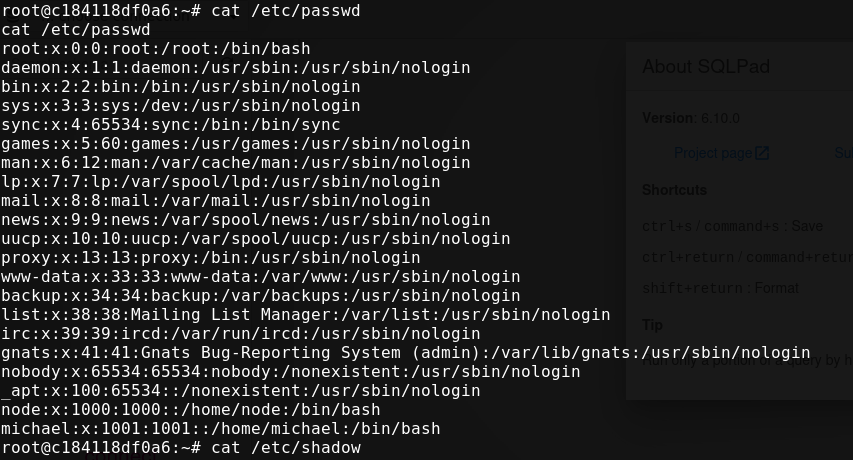Click the michael:x:1001 user entry
Screen dimensions: 853x460
pos(220,428)
